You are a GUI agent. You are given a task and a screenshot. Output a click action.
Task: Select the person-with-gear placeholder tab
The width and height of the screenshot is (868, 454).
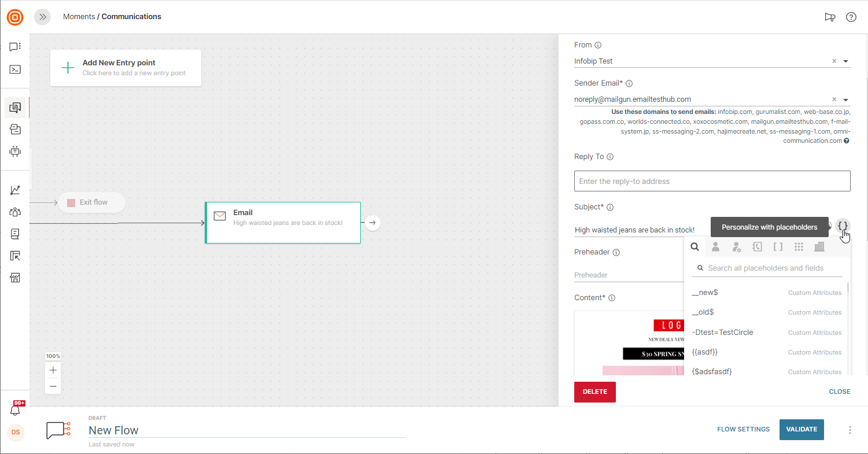[x=736, y=247]
